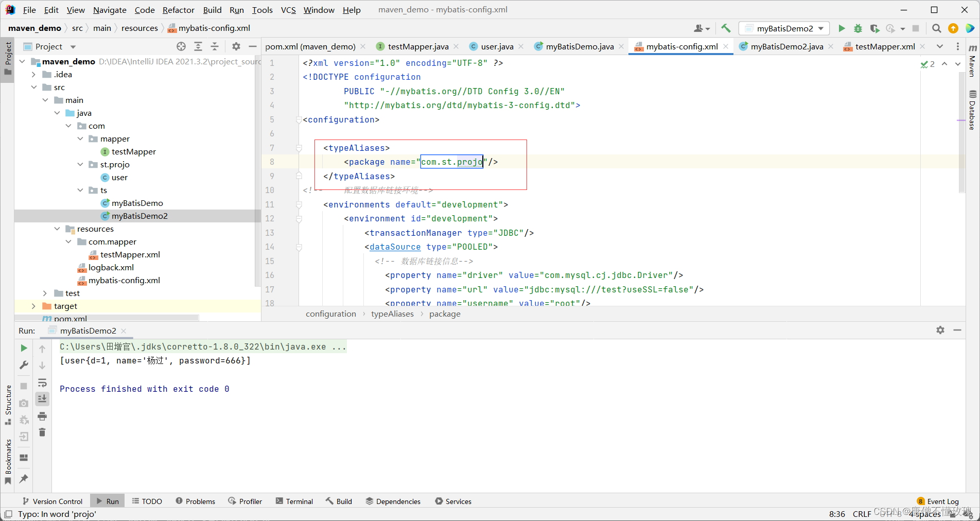Collapse the resources folder
This screenshot has width=980, height=521.
point(57,229)
